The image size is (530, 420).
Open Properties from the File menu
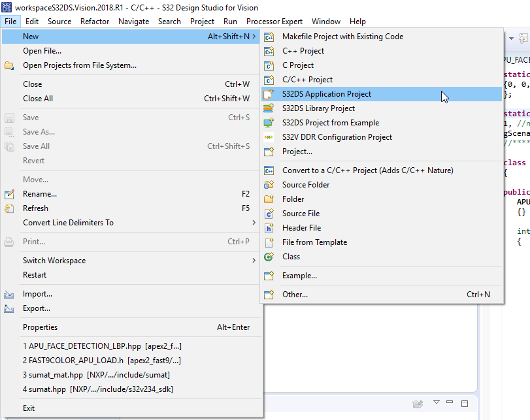(x=131, y=327)
